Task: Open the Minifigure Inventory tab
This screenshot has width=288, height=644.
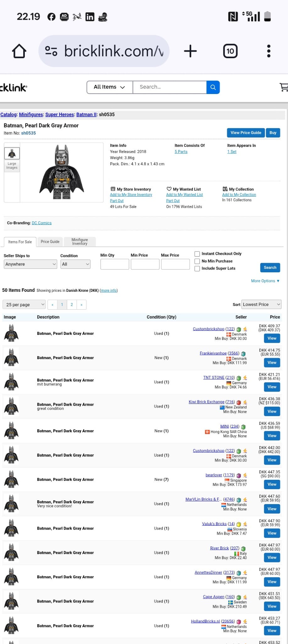Action: click(80, 241)
